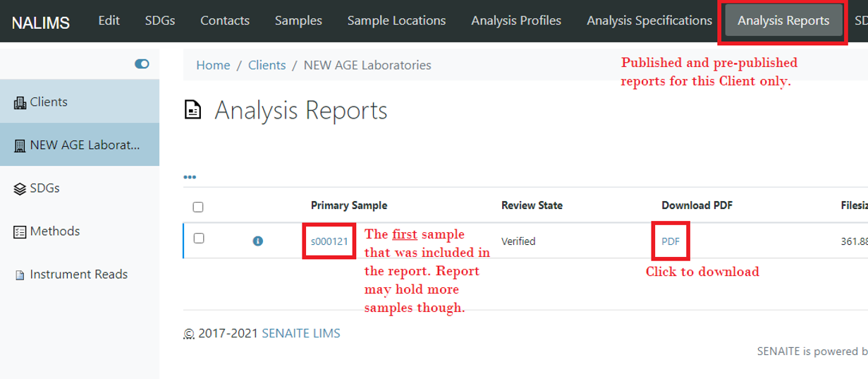868x379 pixels.
Task: Click the Methods list icon
Action: coord(20,231)
